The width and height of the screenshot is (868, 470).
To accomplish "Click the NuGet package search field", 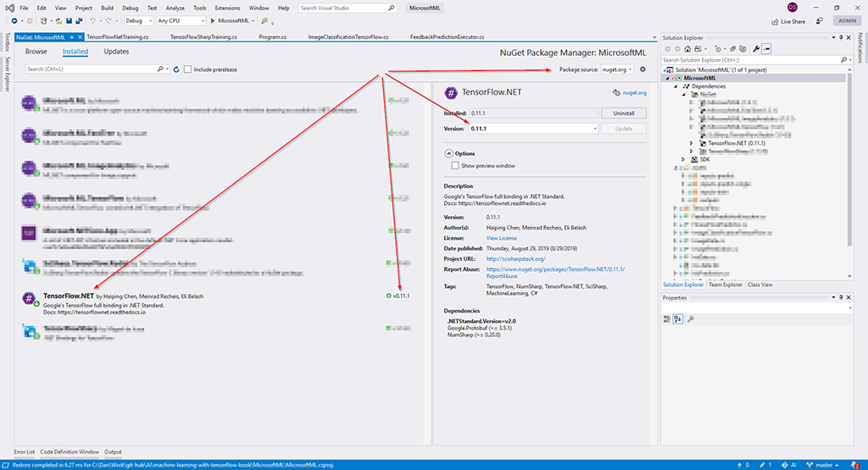I will coord(93,69).
